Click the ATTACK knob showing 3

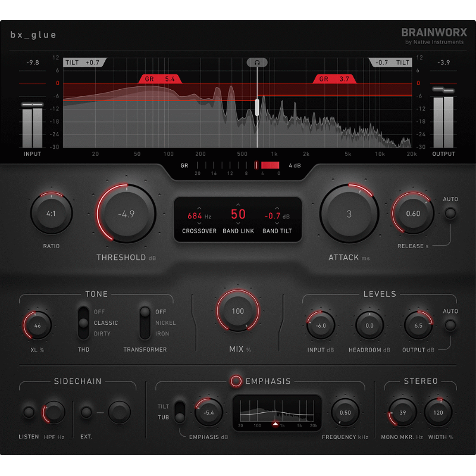click(x=349, y=214)
